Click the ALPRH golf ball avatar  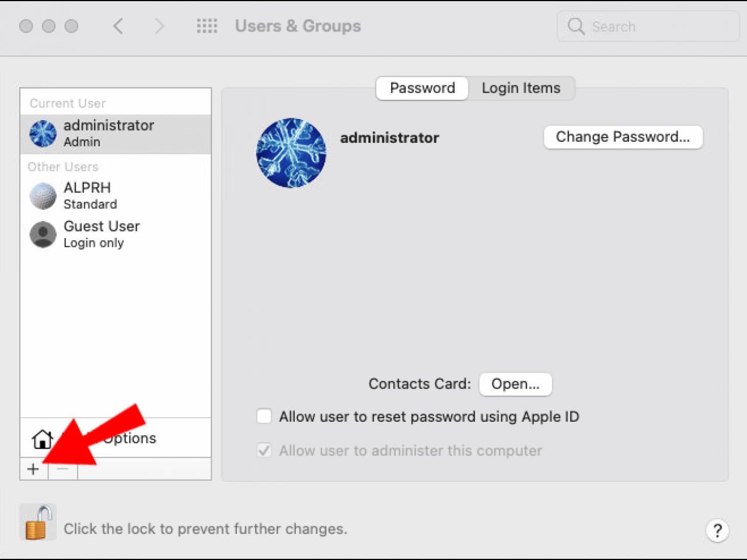coord(42,196)
